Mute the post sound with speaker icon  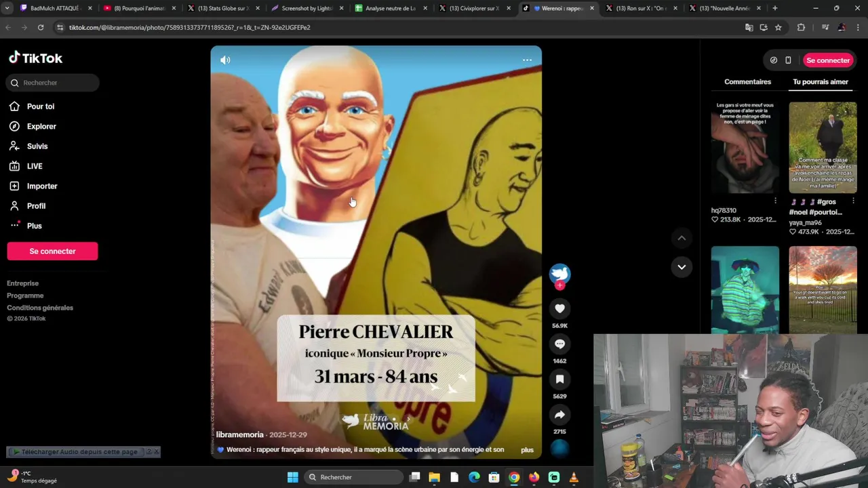[225, 60]
